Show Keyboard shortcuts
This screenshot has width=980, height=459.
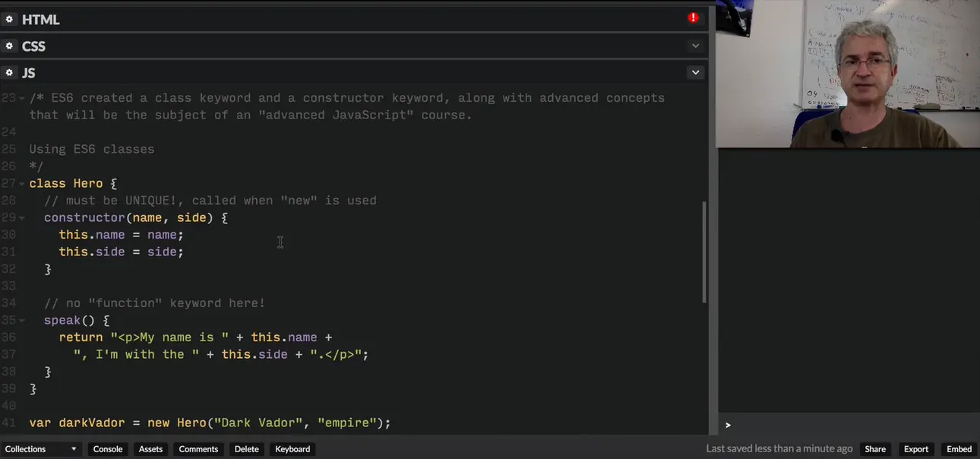coord(292,449)
